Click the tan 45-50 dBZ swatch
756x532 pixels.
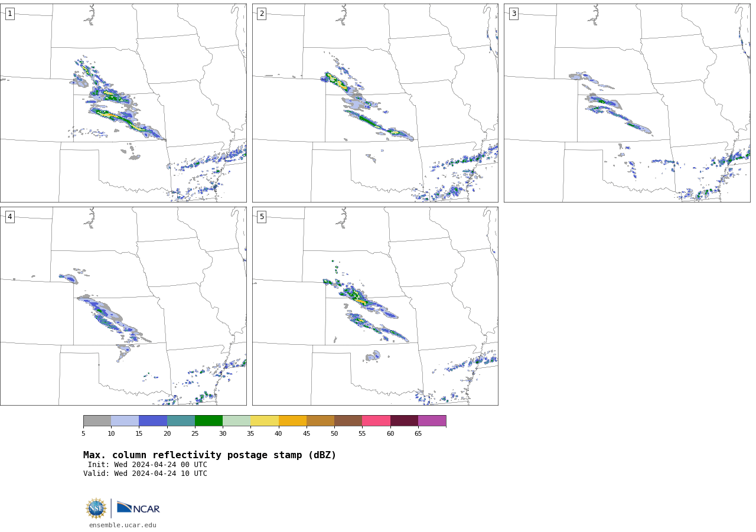[x=320, y=420]
